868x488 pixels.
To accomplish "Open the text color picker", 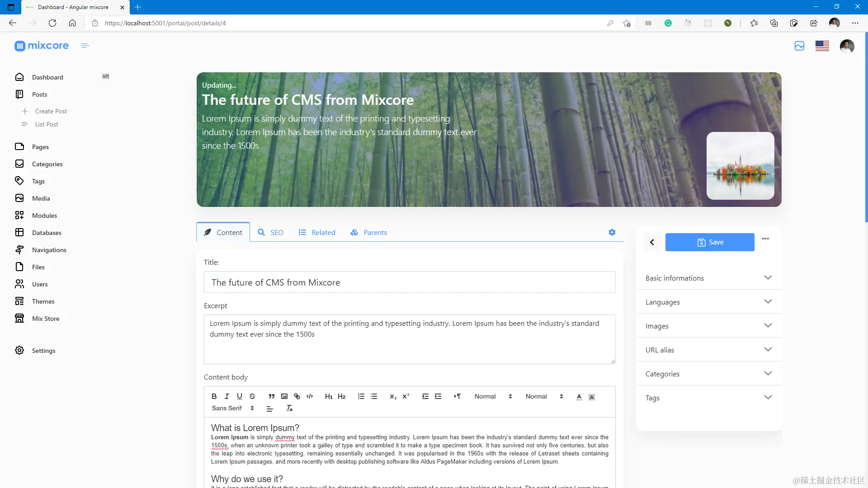I will click(579, 396).
